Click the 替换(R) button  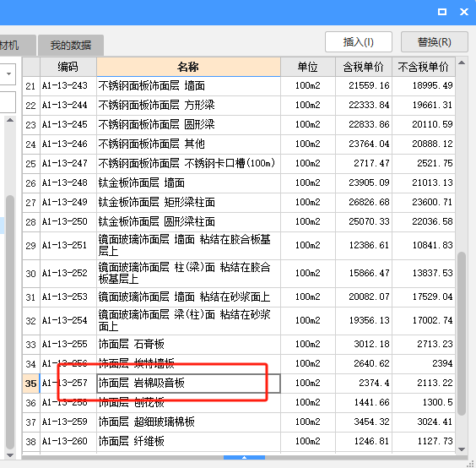tap(434, 42)
